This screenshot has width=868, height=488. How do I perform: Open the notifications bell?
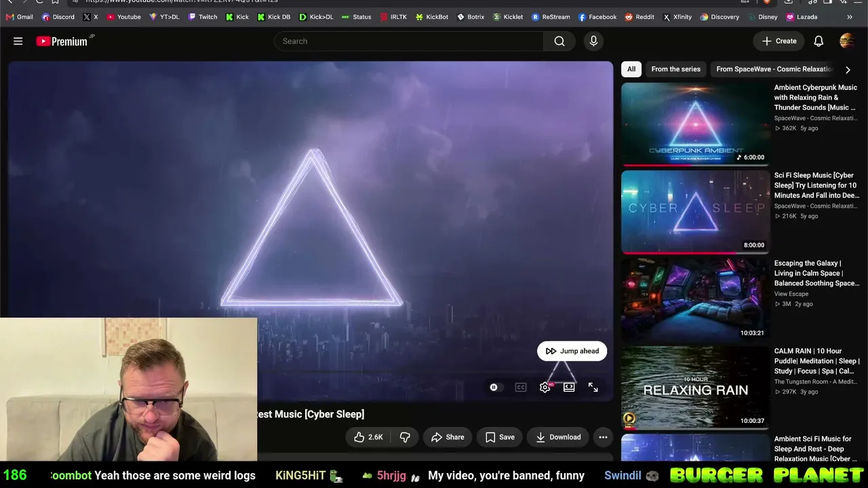pos(818,41)
